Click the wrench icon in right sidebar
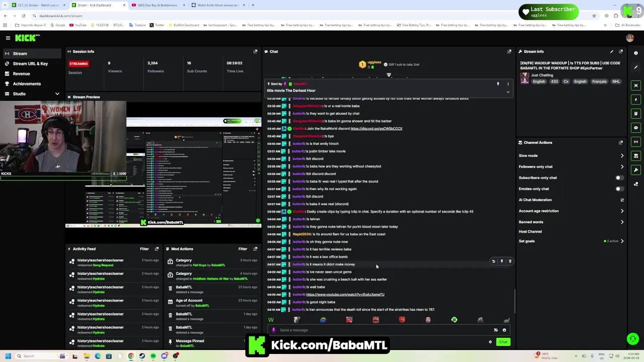This screenshot has width=644, height=362. pyautogui.click(x=636, y=170)
